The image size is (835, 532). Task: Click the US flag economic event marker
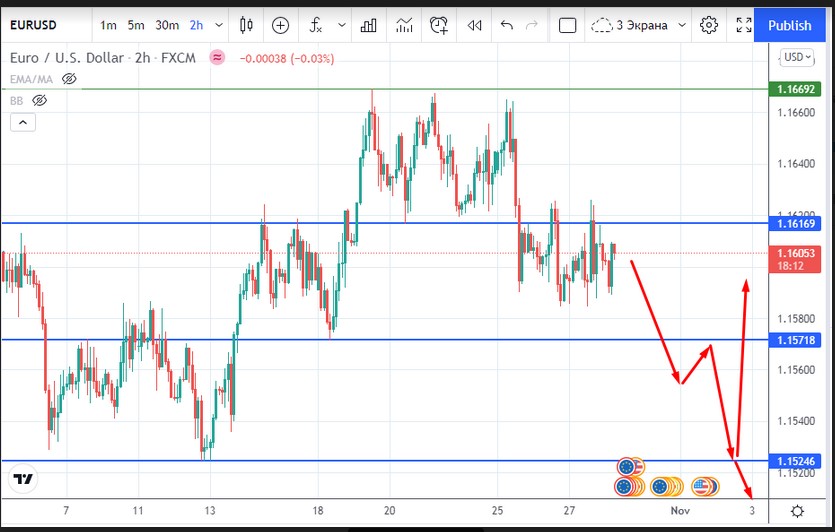[702, 487]
